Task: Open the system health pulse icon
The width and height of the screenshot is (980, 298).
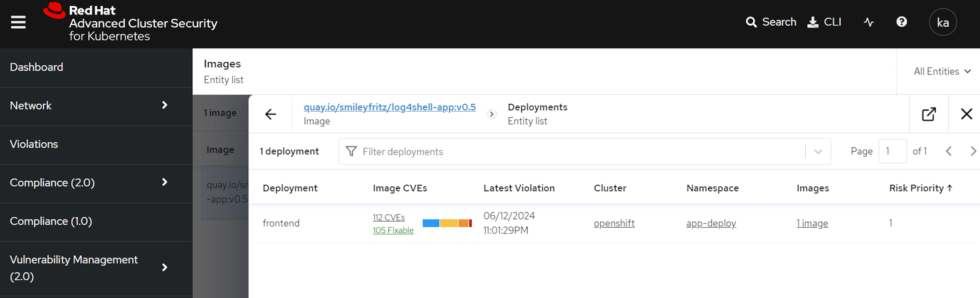Action: (868, 22)
